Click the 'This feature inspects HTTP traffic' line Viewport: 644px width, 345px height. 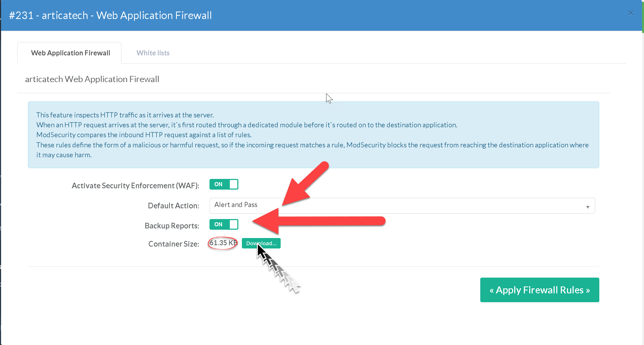tap(125, 115)
